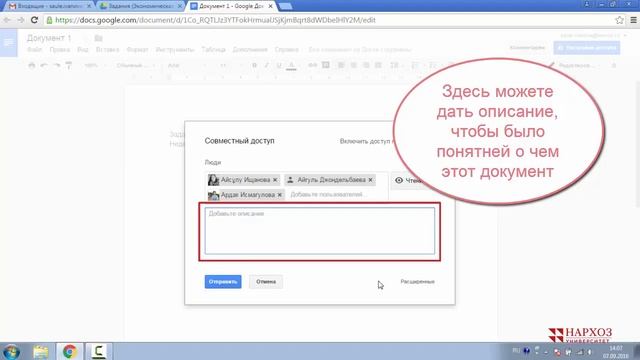640x360 pixels.
Task: Remove Айгуль Джондельбаева chip
Action: tap(371, 180)
